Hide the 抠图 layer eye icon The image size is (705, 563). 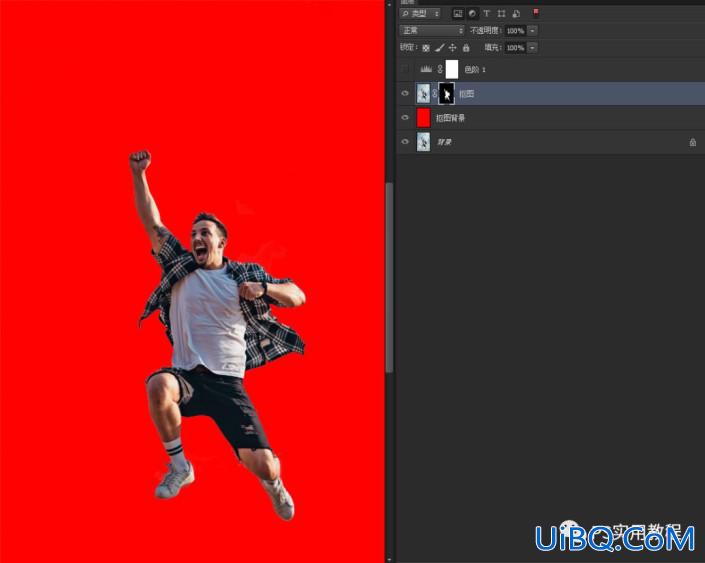[x=405, y=94]
